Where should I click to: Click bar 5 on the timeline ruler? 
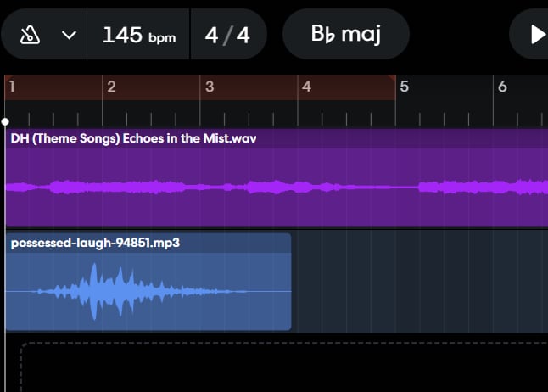[405, 87]
